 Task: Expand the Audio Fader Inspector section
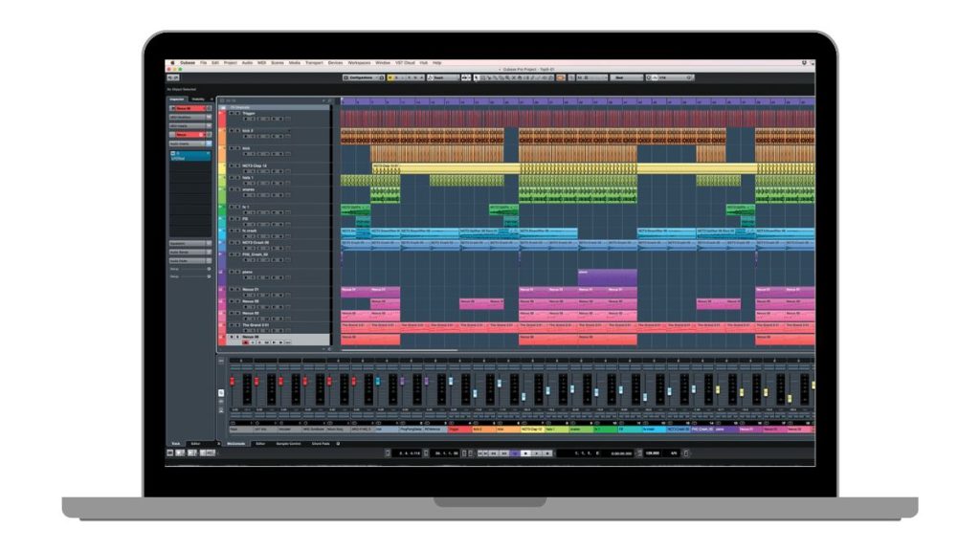pos(190,260)
